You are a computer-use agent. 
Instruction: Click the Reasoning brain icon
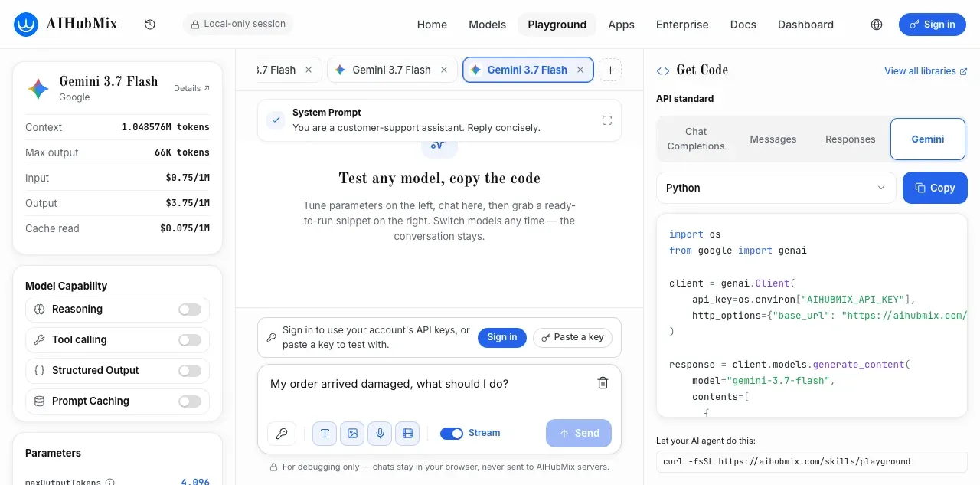[x=40, y=310]
